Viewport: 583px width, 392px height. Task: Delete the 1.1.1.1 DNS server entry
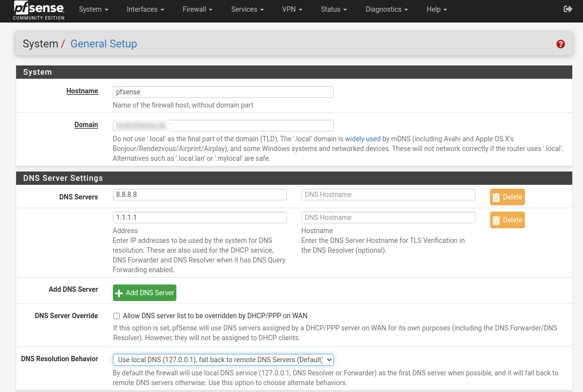(x=507, y=220)
